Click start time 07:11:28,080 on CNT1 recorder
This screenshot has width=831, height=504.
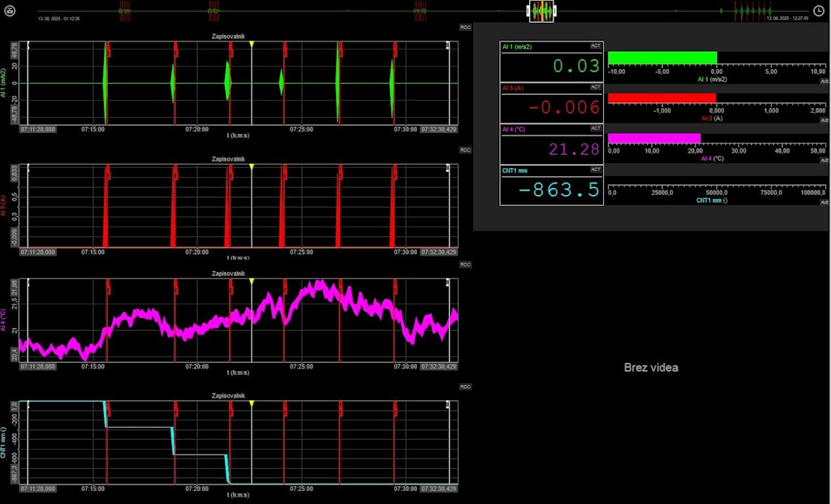[x=37, y=489]
